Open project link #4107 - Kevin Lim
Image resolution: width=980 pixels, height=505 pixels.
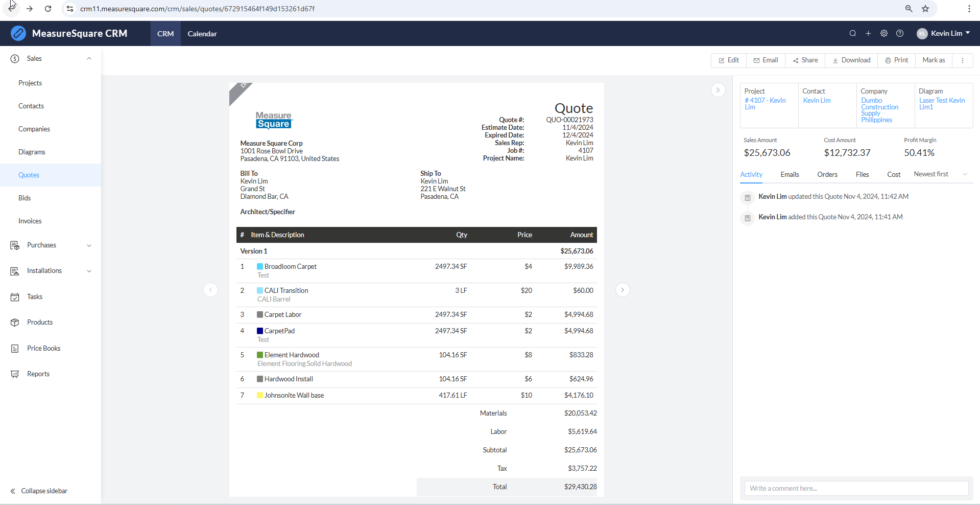point(765,104)
